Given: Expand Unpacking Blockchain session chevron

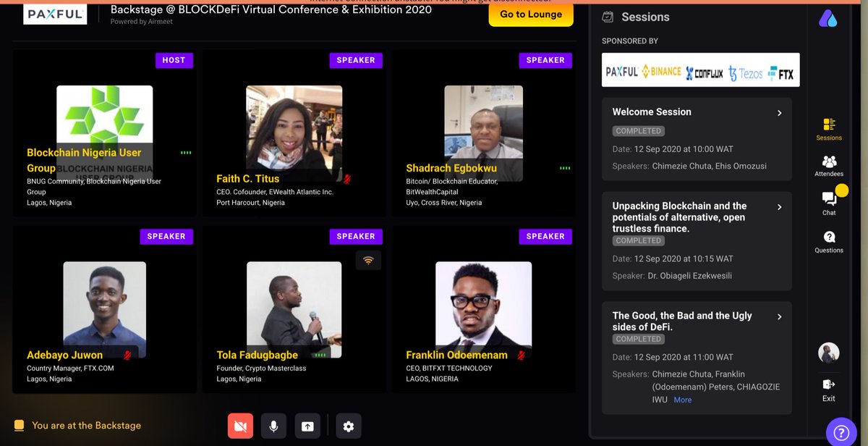Looking at the screenshot, I should (779, 207).
